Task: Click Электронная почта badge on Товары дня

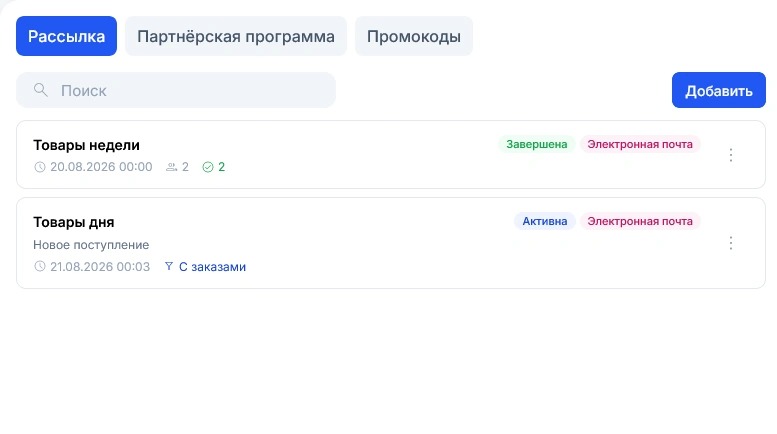Action: (x=640, y=221)
